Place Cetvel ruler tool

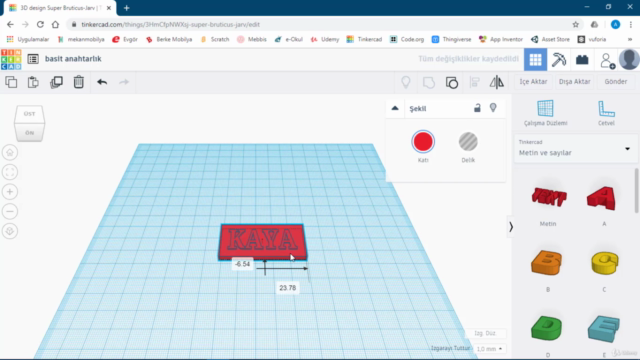(606, 113)
